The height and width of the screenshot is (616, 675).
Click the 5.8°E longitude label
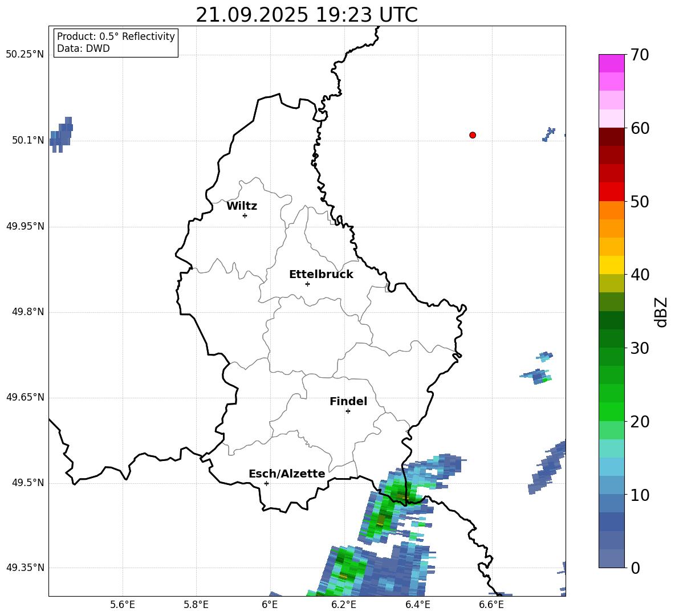pyautogui.click(x=196, y=605)
